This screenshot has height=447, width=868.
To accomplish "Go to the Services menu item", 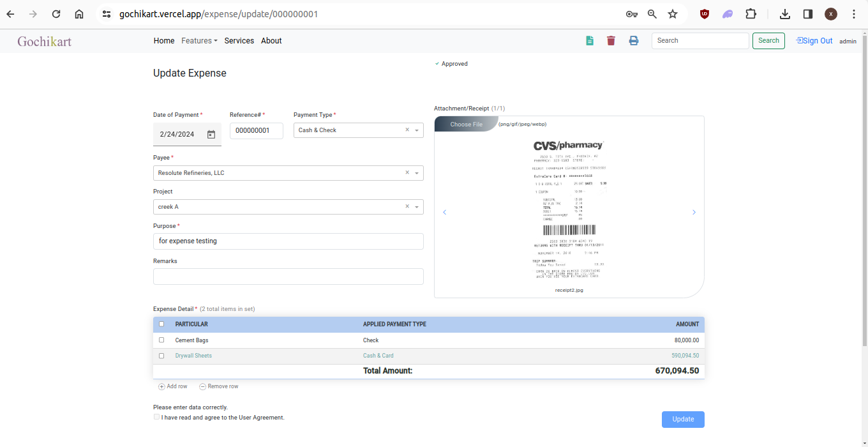I will (239, 41).
